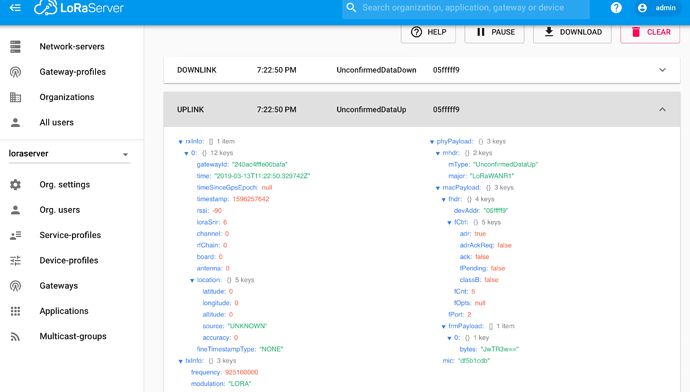Click the Org. settings gear icon
This screenshot has height=392, width=690.
pyautogui.click(x=15, y=184)
